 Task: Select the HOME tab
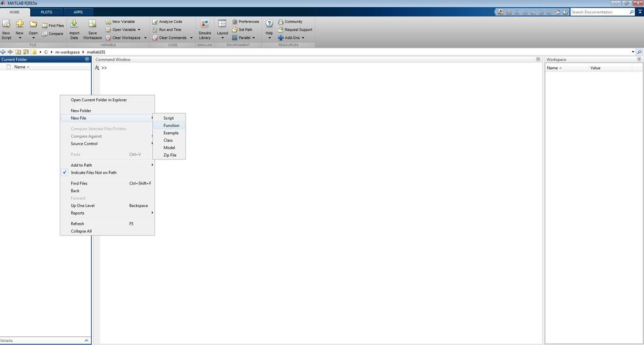tap(14, 12)
